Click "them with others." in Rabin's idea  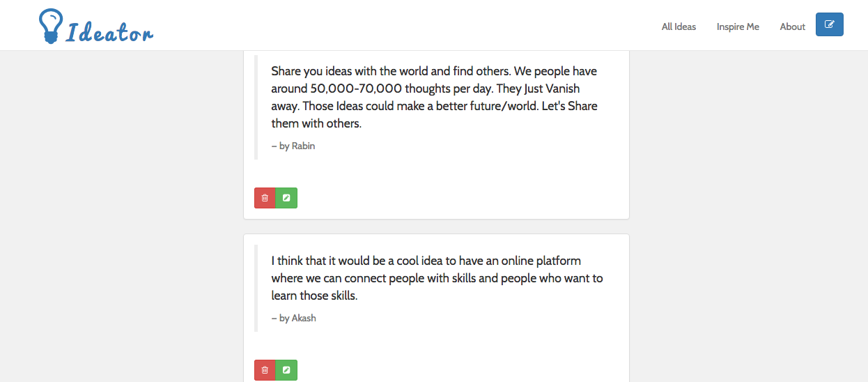[316, 123]
